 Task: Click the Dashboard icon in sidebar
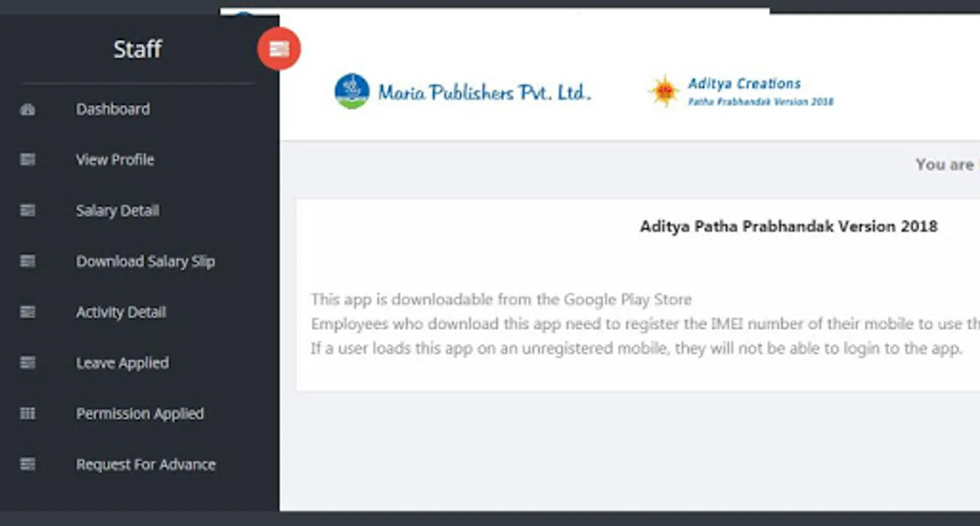coord(27,109)
